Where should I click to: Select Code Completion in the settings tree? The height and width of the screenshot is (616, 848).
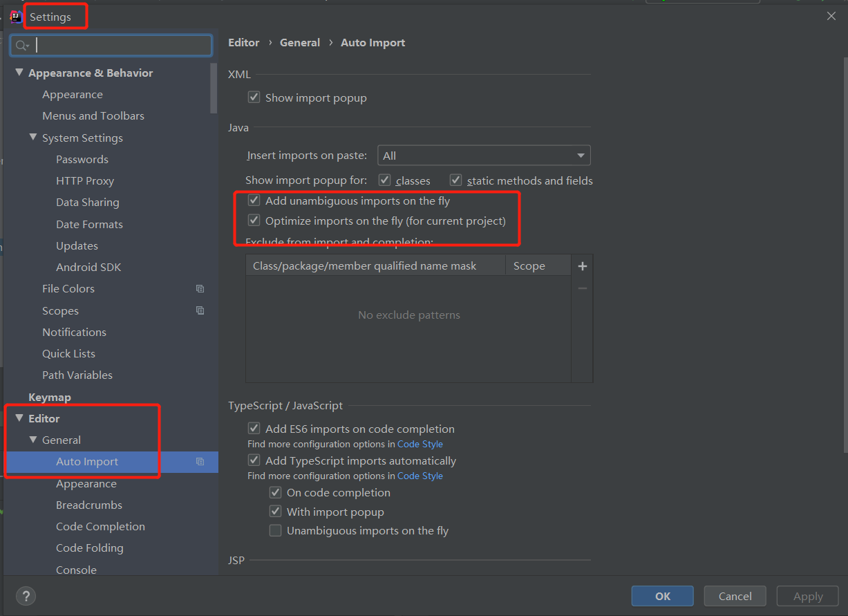point(100,527)
